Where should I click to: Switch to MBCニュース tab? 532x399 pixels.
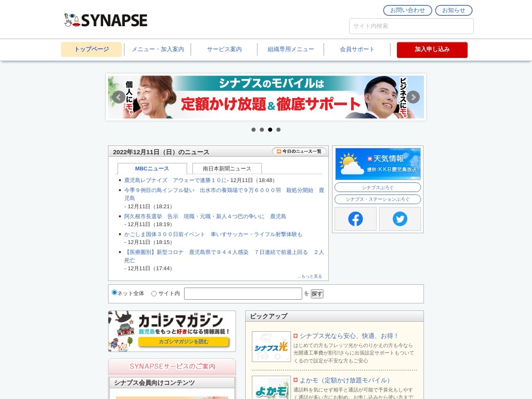click(x=152, y=168)
